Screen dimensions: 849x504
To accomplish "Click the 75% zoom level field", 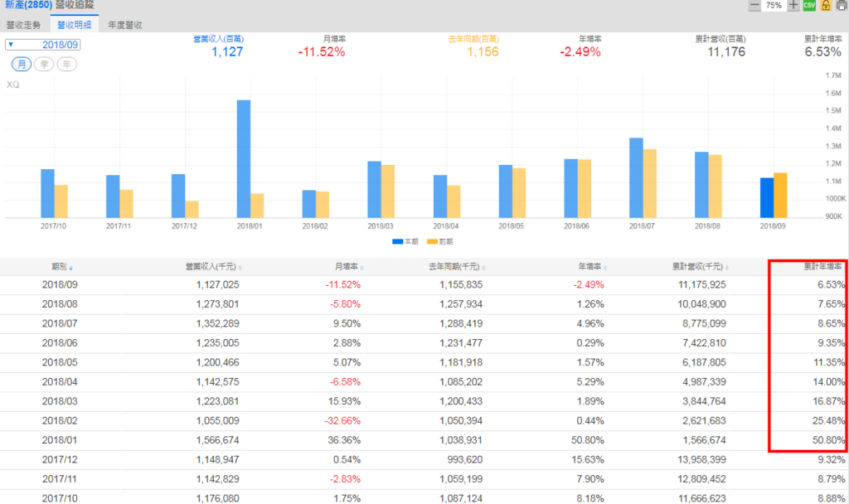I will pos(774,6).
